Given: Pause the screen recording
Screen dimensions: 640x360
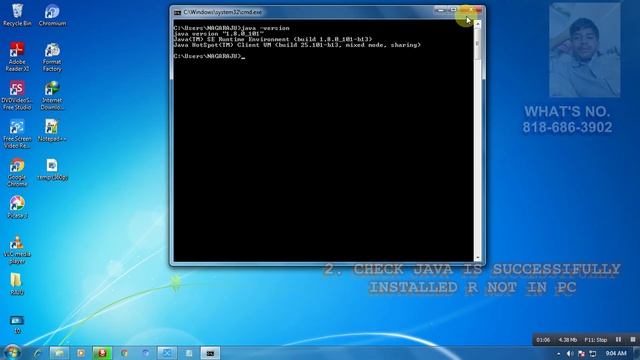Looking at the screenshot, I should tap(618, 339).
